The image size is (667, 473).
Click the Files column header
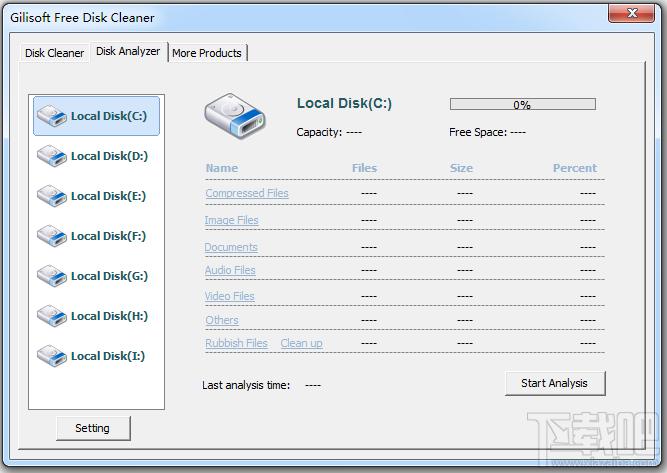(x=365, y=168)
